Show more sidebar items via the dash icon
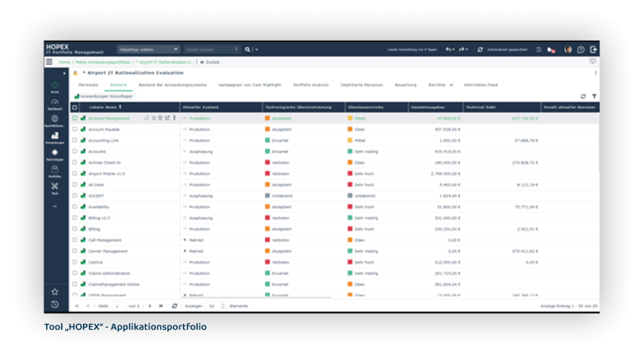The image size is (644, 359). pyautogui.click(x=55, y=206)
